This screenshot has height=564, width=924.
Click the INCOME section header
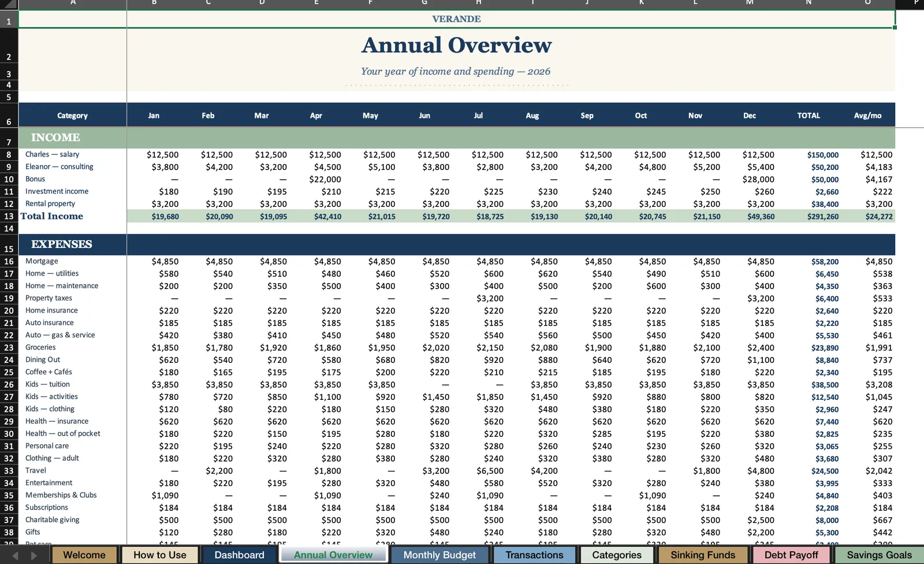coord(55,138)
